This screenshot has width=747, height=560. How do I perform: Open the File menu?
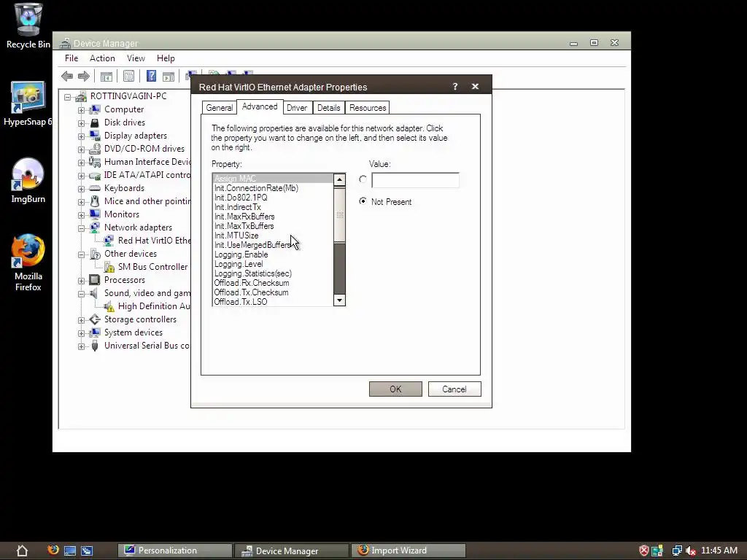71,58
